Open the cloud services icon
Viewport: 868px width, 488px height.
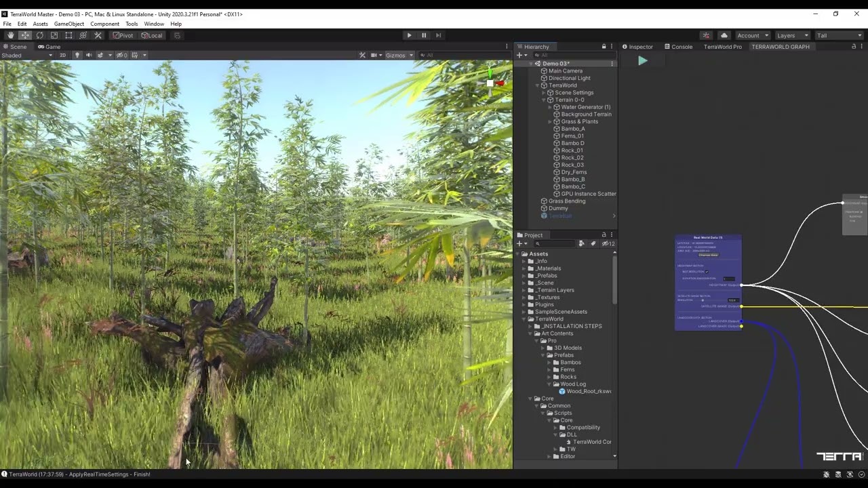(724, 35)
